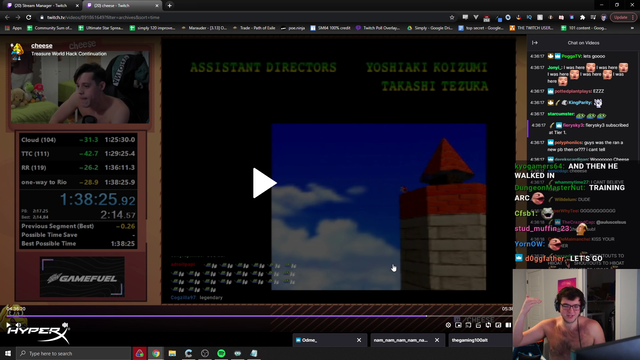Go back with the browser back arrow
The image size is (640, 360).
[x=7, y=18]
